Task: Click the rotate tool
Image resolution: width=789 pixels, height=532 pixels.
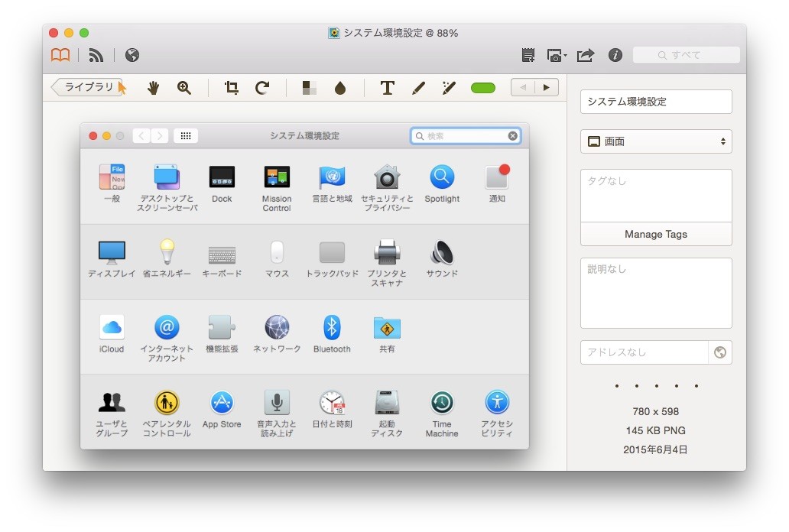Action: point(262,88)
